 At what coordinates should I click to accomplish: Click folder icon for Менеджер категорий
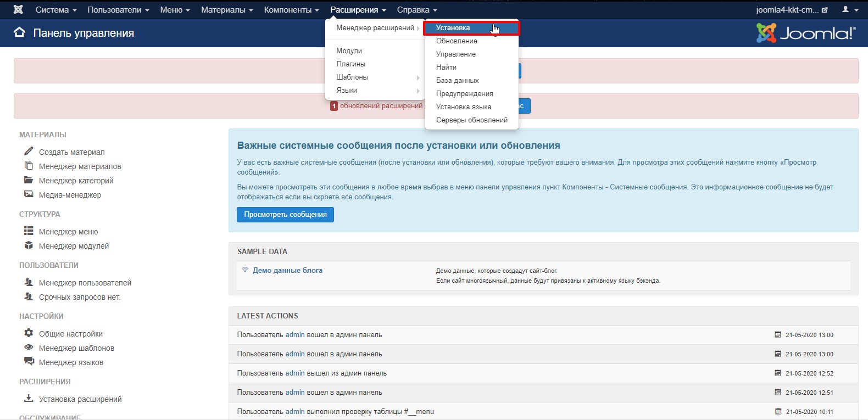29,180
